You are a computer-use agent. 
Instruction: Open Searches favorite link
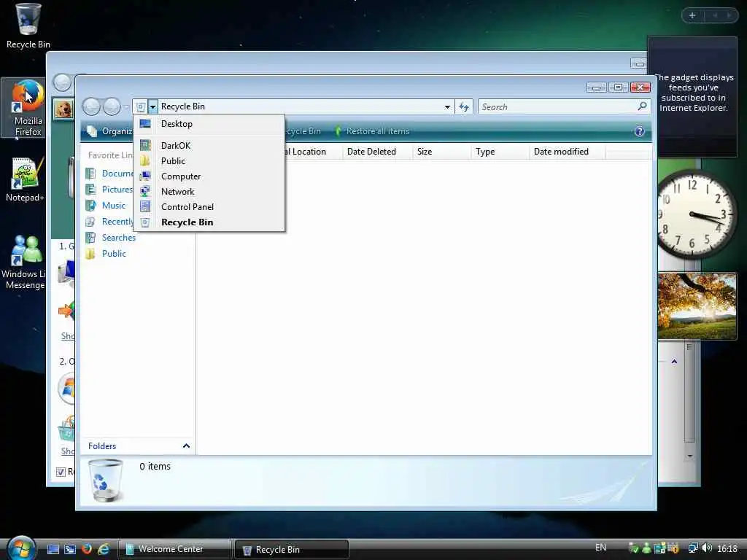pos(111,238)
